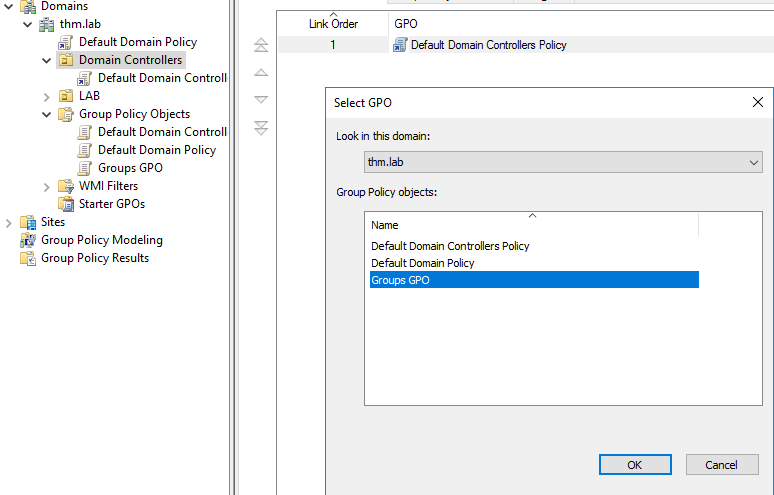
Task: Click the Default Domain Policy link icon under thm.lab
Action: [66, 42]
